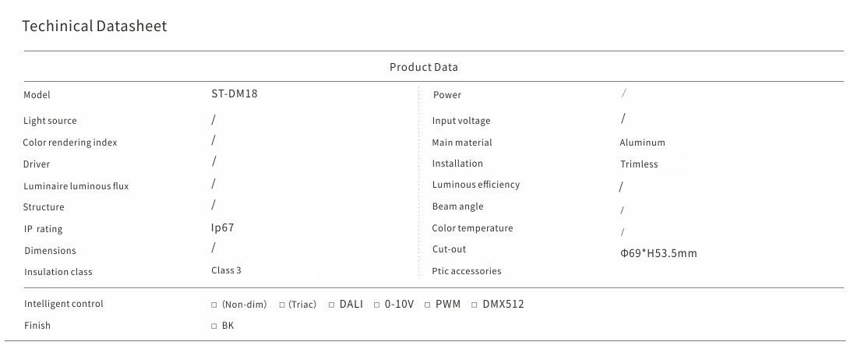Tick the BK finish checkbox
The height and width of the screenshot is (356, 868).
(x=214, y=326)
